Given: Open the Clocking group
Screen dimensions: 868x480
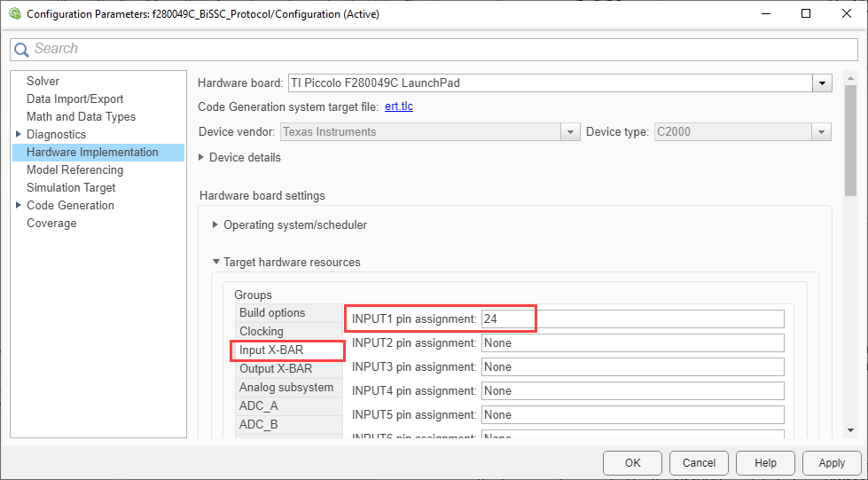Looking at the screenshot, I should tap(262, 331).
